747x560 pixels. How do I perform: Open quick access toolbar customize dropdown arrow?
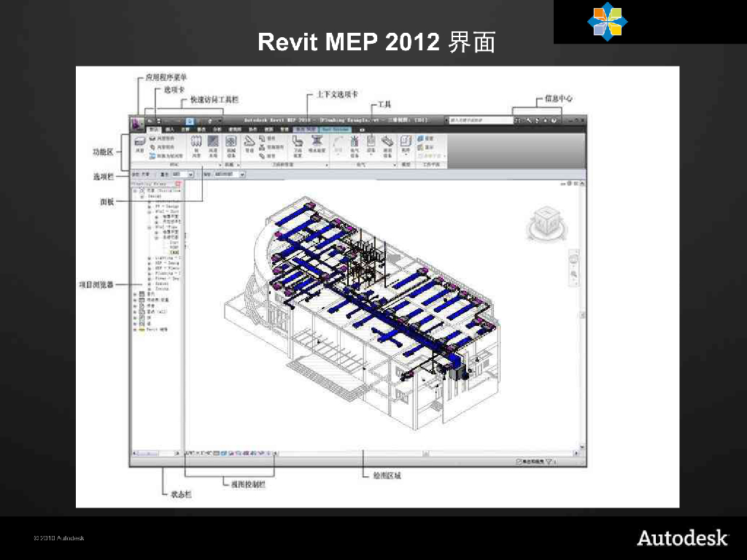[220, 121]
